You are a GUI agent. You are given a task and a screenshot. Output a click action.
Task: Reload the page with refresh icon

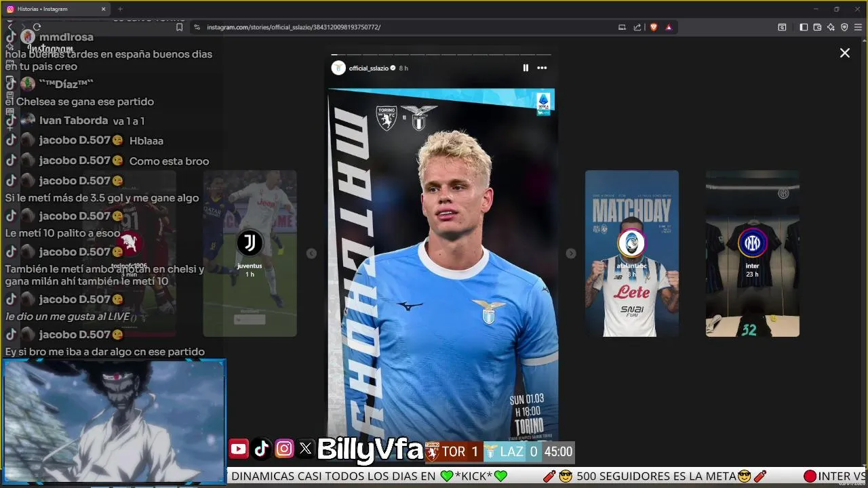37,27
